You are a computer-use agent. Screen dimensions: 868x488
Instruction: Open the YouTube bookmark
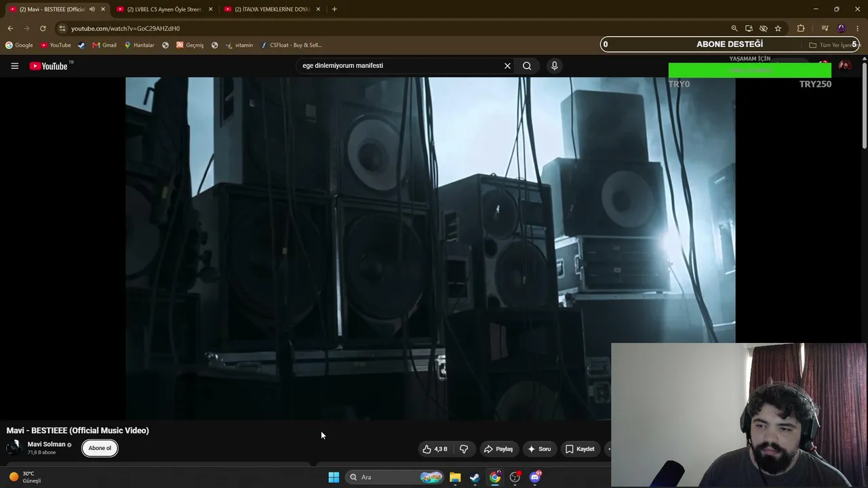[x=56, y=45]
